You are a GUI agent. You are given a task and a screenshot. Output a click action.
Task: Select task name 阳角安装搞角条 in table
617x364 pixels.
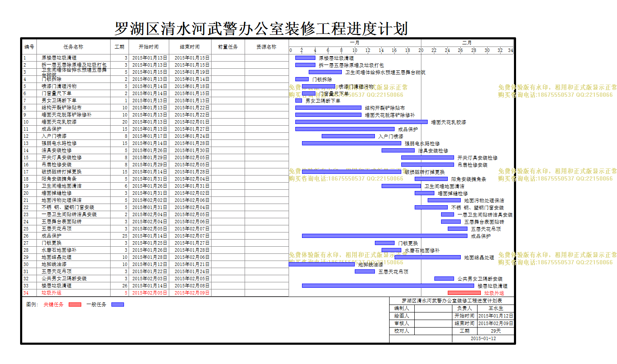point(59,179)
